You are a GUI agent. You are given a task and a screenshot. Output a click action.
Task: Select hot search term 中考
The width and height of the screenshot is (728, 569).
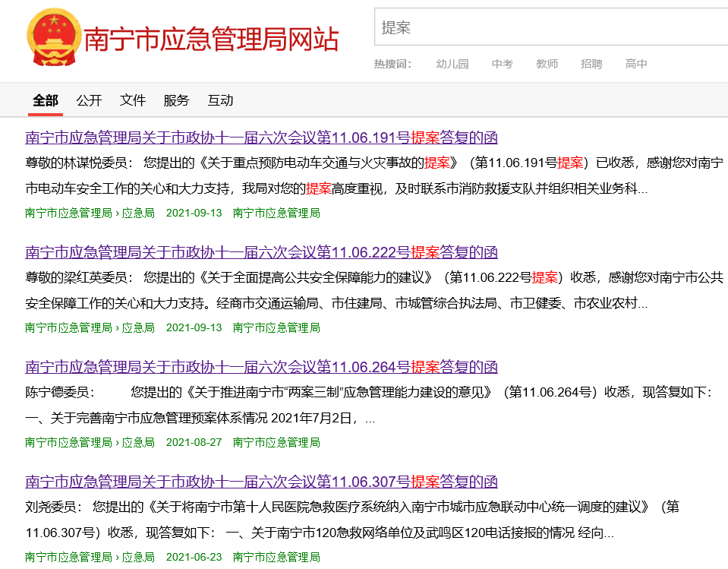502,64
